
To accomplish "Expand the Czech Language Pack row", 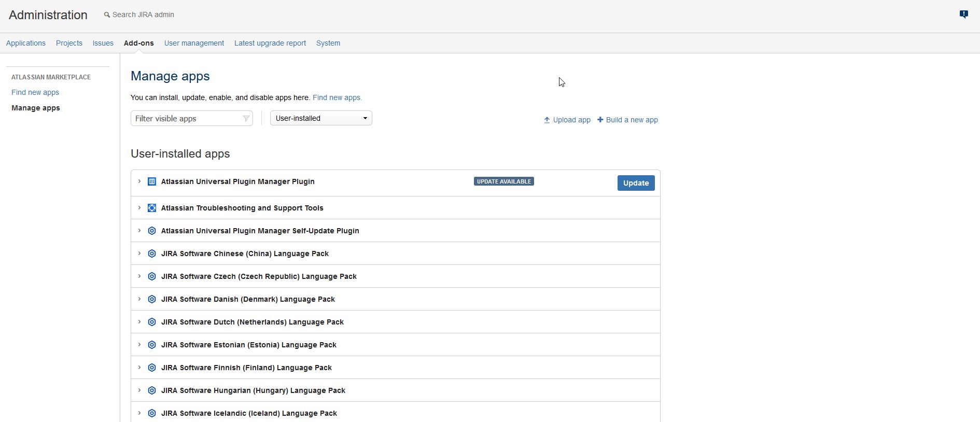I will click(x=139, y=276).
